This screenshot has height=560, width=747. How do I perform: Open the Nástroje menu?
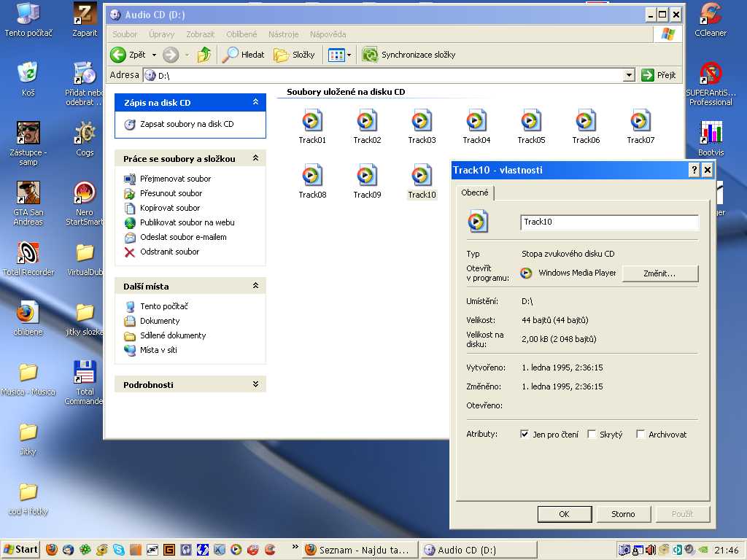(283, 34)
